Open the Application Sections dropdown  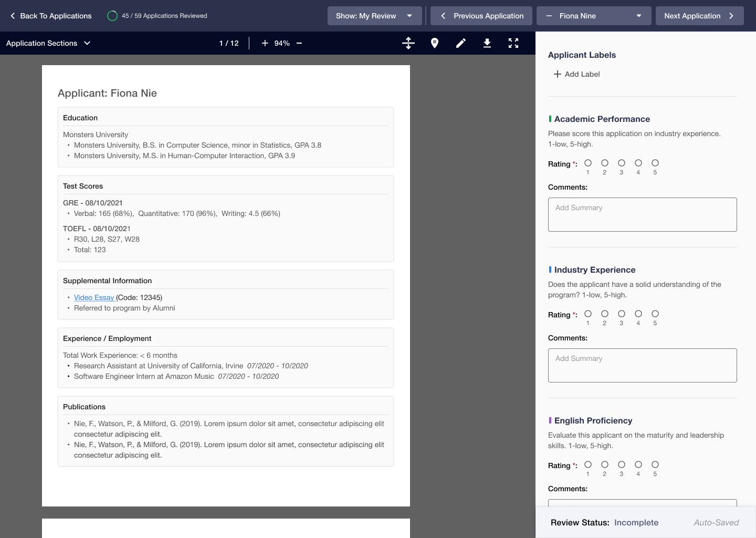(48, 43)
